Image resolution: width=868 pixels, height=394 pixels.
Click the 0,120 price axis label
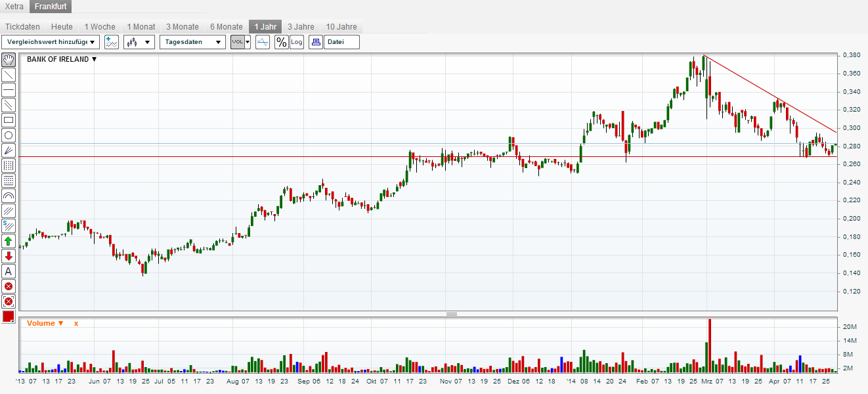click(x=850, y=291)
